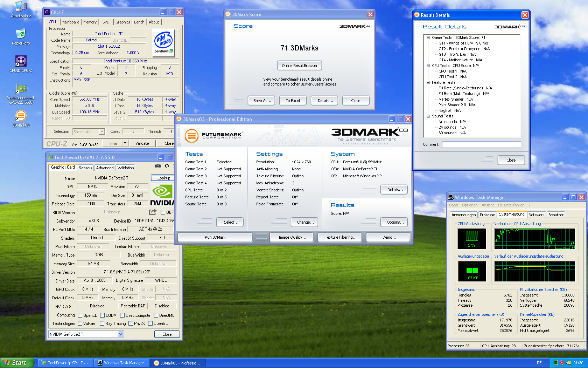Image resolution: width=588 pixels, height=368 pixels.
Task: Open the CPU-Z Tools dropdown arrow
Action: pyautogui.click(x=125, y=143)
